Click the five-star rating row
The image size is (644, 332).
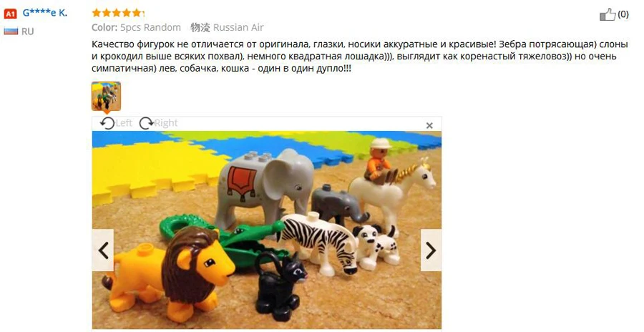coord(118,13)
